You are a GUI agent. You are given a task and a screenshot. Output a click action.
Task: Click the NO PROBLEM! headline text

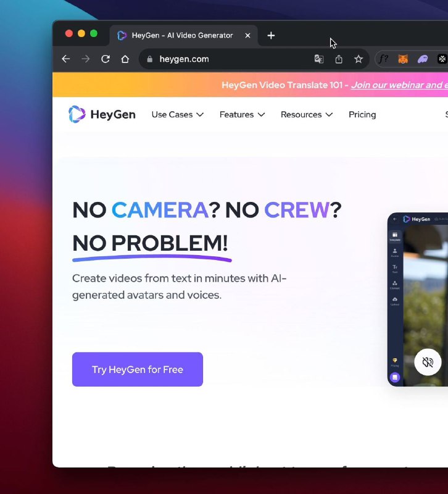click(150, 243)
